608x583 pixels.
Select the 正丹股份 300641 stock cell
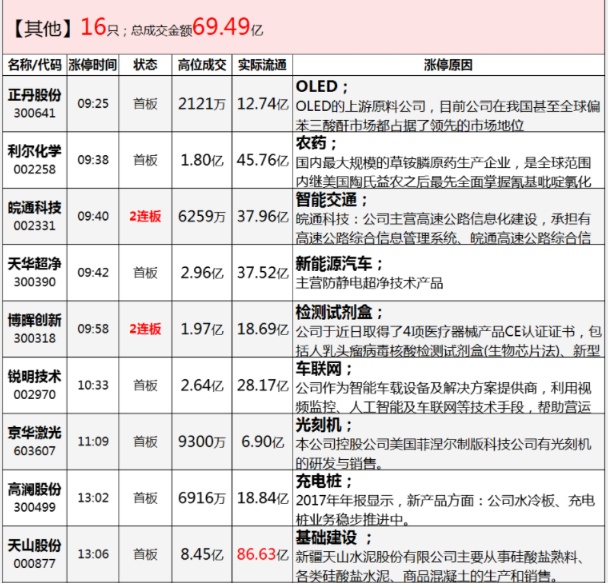click(x=35, y=103)
